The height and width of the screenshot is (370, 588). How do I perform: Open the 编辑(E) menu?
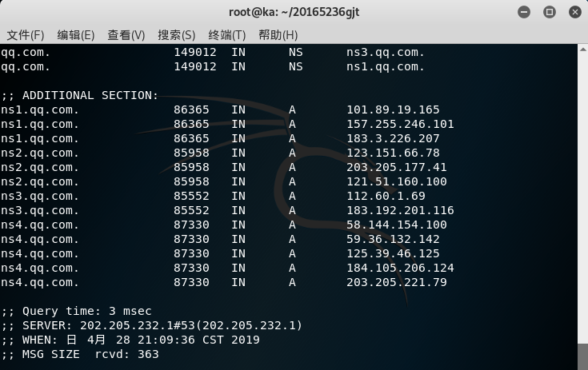click(76, 35)
